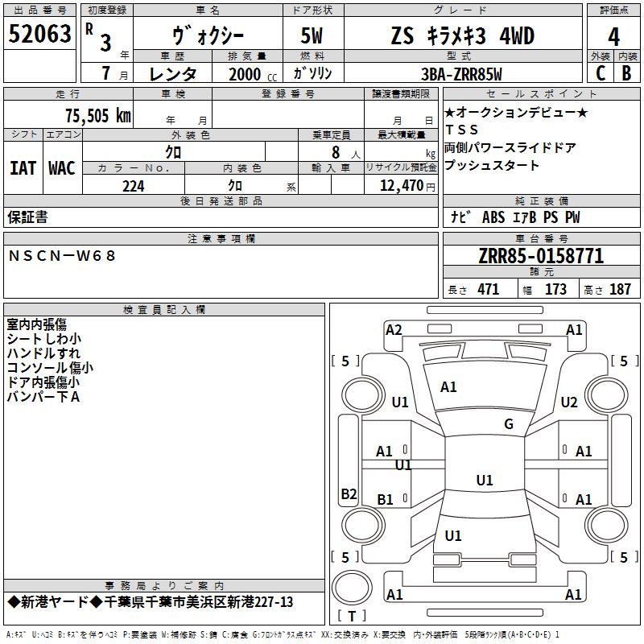Click the interior grade B
Screen dimensions: 644x644
(x=627, y=73)
